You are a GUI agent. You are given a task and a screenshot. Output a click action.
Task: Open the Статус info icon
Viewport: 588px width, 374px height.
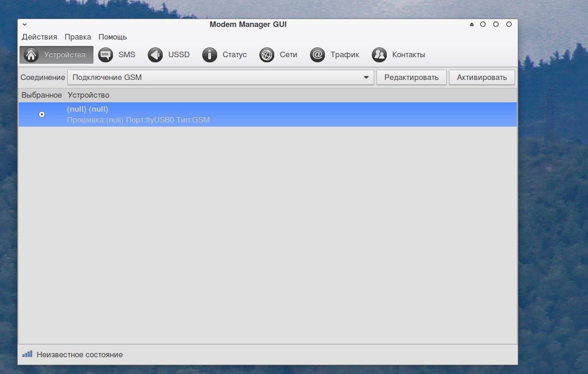[x=210, y=55]
